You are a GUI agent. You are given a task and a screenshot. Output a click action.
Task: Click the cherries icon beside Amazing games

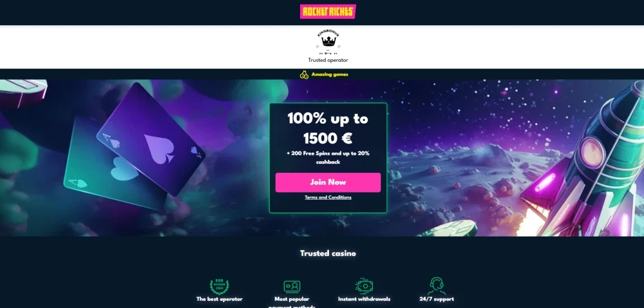304,75
